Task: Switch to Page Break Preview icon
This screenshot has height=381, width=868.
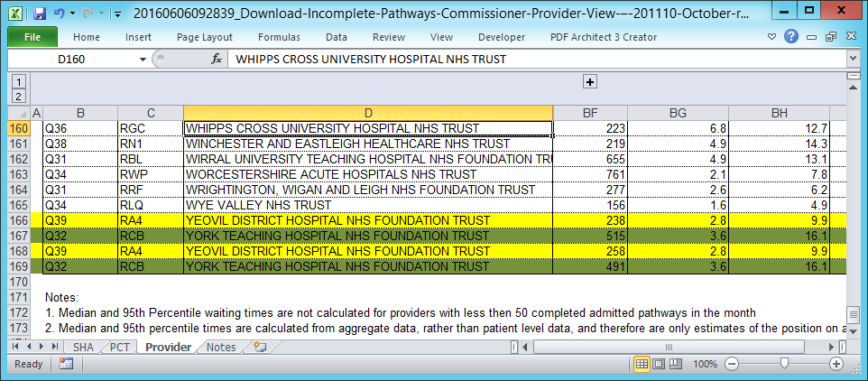Action: [675, 364]
